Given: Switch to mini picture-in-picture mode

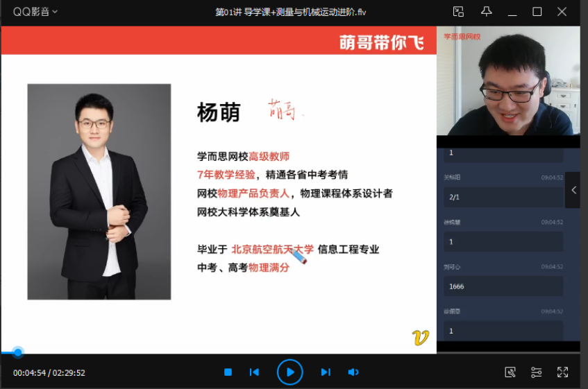Looking at the screenshot, I should pos(458,12).
